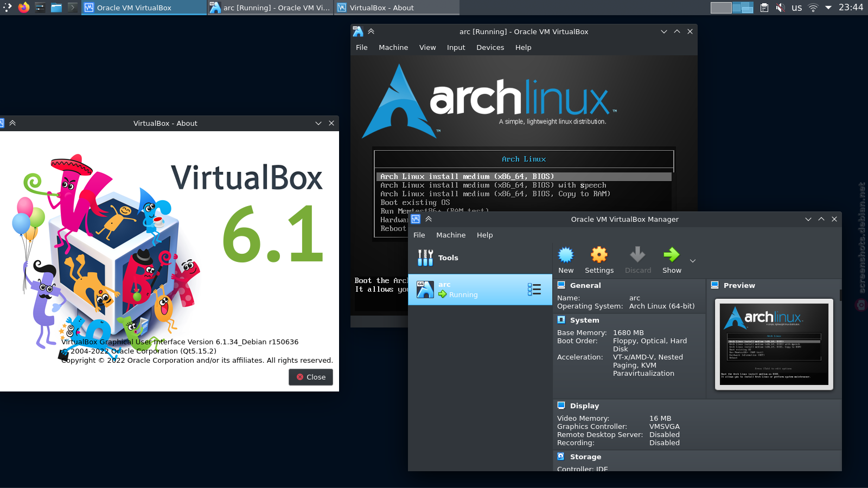Switch to arc [Running] taskbar entry
868x488 pixels.
[270, 8]
